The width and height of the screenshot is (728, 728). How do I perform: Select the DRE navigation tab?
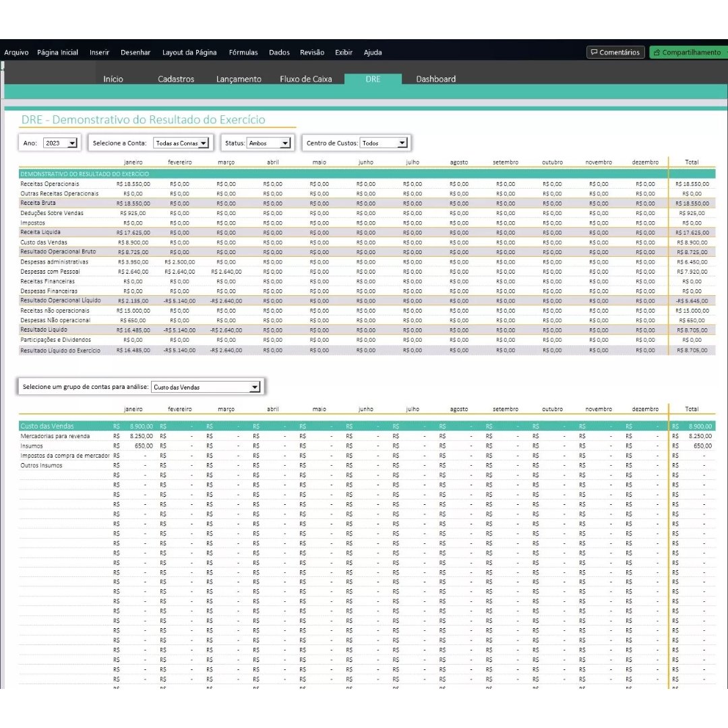373,79
